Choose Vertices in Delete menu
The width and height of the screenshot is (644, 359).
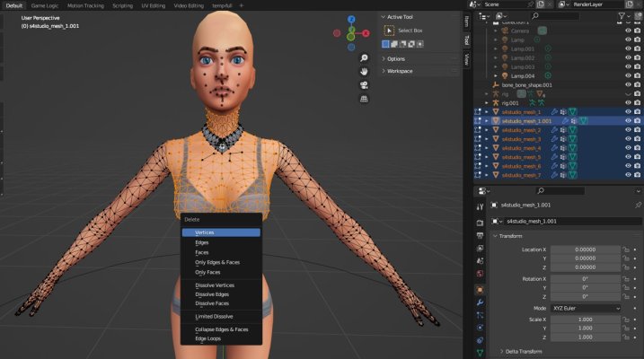pos(221,232)
